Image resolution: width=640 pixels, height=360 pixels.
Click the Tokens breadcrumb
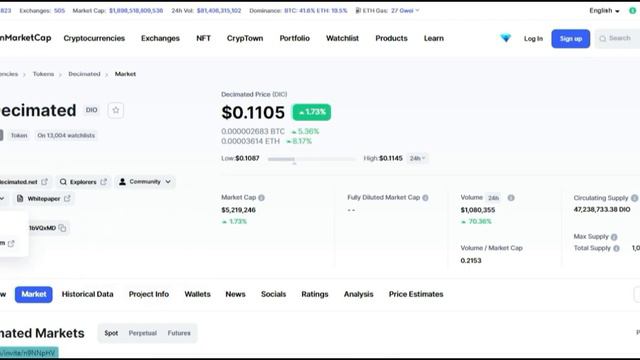[x=43, y=74]
